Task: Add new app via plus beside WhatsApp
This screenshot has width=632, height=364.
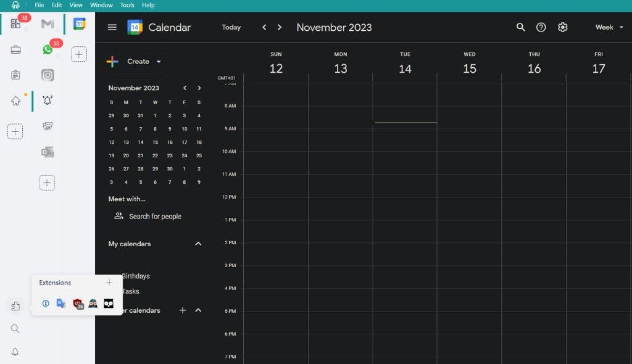Action: click(79, 54)
